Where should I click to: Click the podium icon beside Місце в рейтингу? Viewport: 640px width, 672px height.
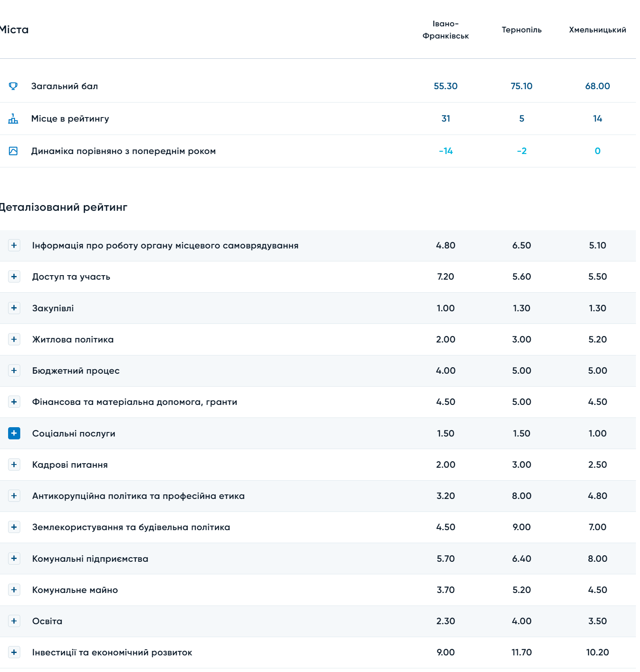click(13, 118)
